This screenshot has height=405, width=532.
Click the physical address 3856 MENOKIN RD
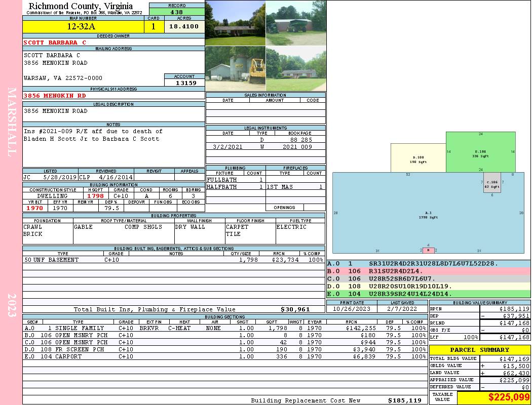click(55, 96)
